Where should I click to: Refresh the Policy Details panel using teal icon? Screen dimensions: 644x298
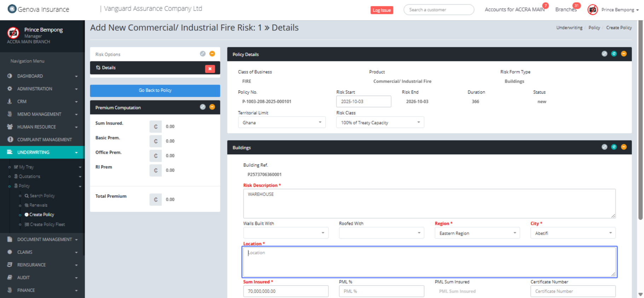(x=614, y=54)
